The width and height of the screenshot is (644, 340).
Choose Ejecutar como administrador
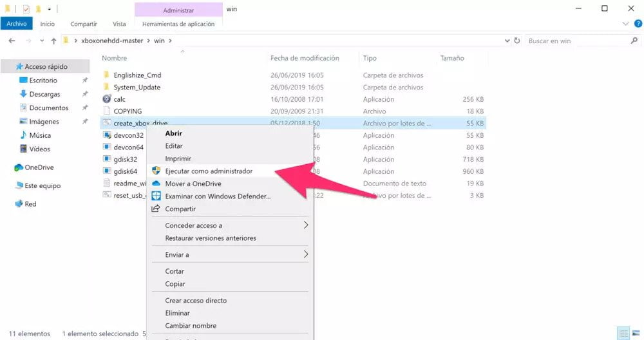209,171
